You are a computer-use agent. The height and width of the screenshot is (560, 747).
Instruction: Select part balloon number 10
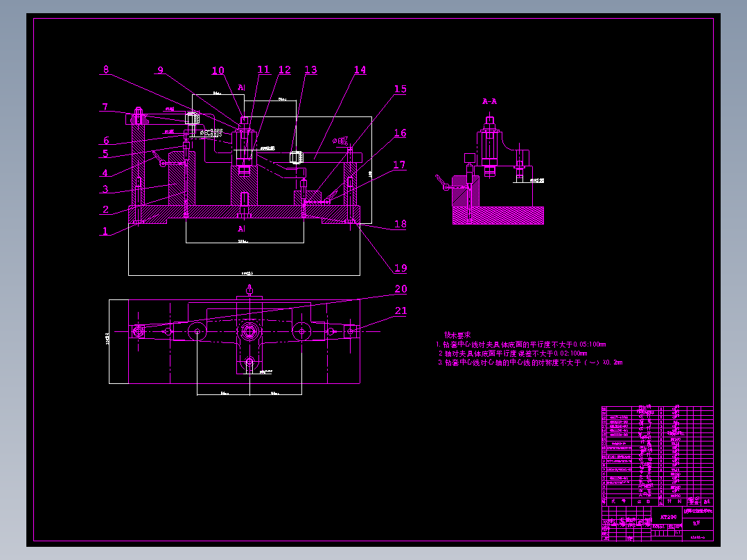tap(218, 71)
